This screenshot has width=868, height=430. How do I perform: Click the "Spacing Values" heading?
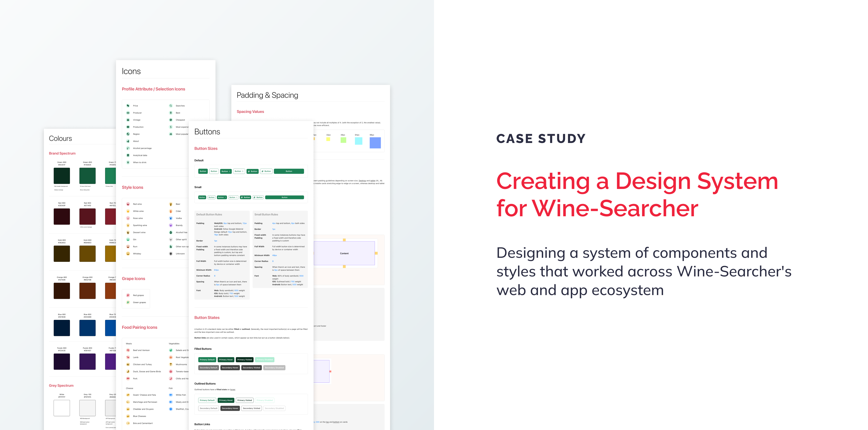250,111
